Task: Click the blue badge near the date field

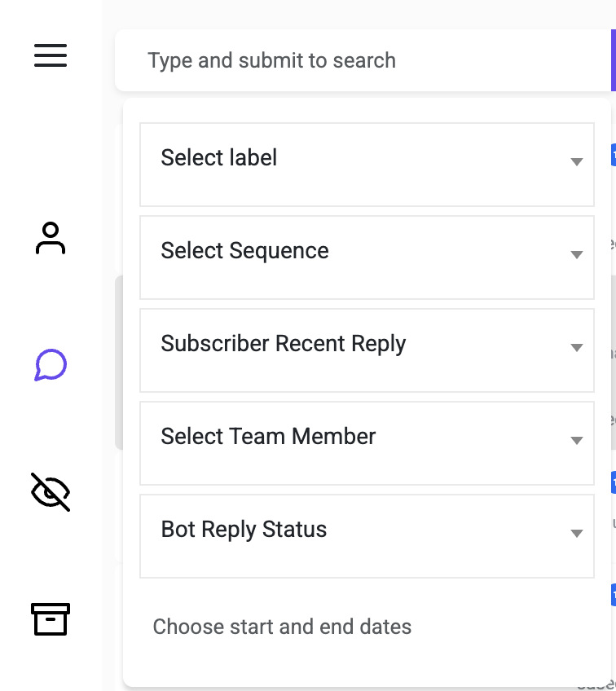Action: point(613,595)
